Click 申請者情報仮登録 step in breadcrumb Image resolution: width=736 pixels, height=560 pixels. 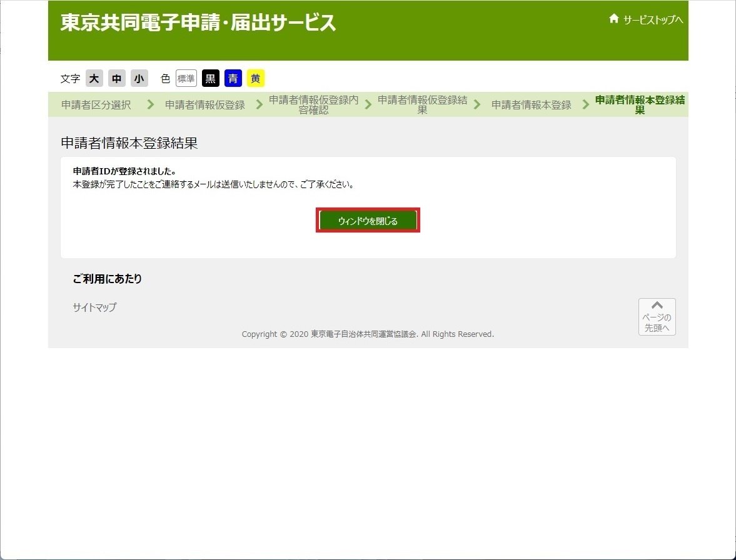click(205, 104)
